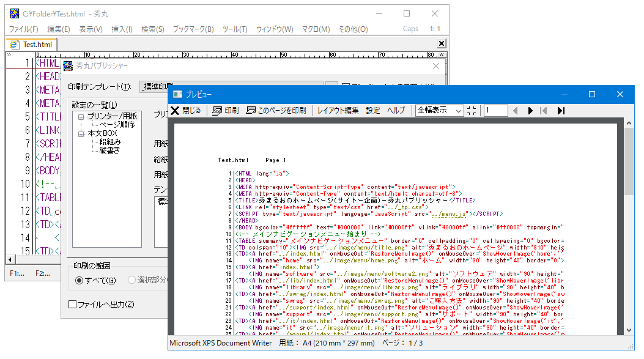The width and height of the screenshot is (644, 359).
Task: Jump to last page in preview
Action: [561, 111]
